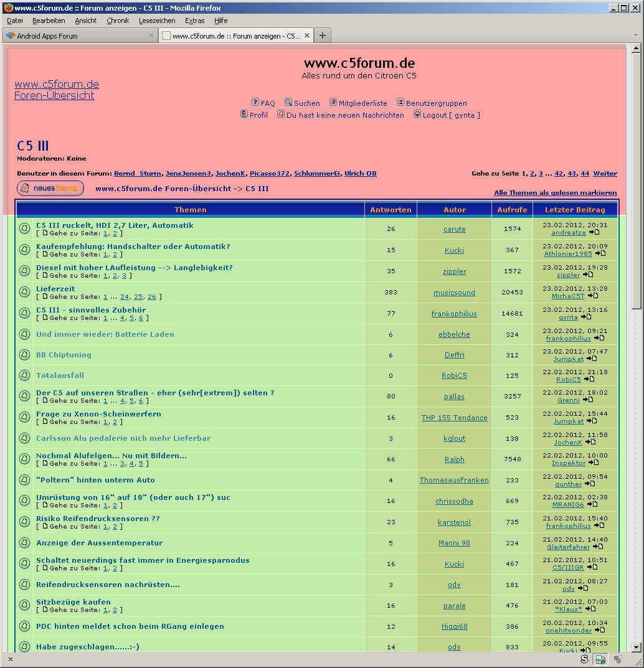Open Mitgliederliste via its icon

333,102
